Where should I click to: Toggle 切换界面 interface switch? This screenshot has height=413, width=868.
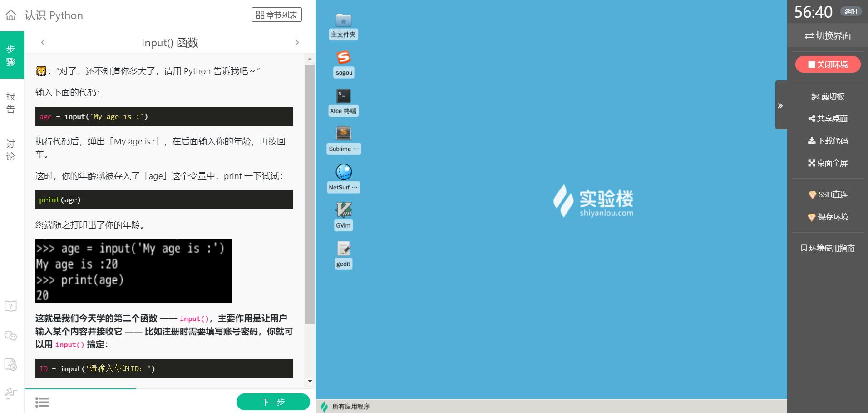pos(828,36)
